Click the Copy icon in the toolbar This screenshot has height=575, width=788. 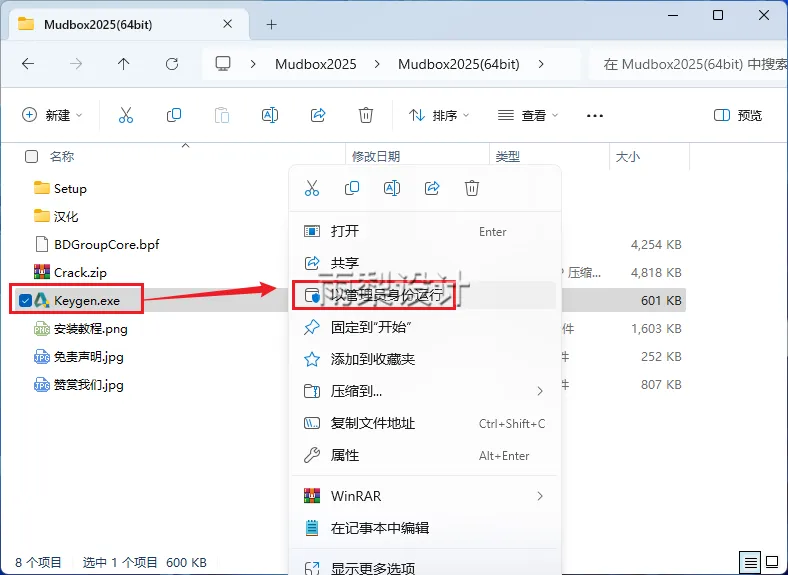pos(174,115)
